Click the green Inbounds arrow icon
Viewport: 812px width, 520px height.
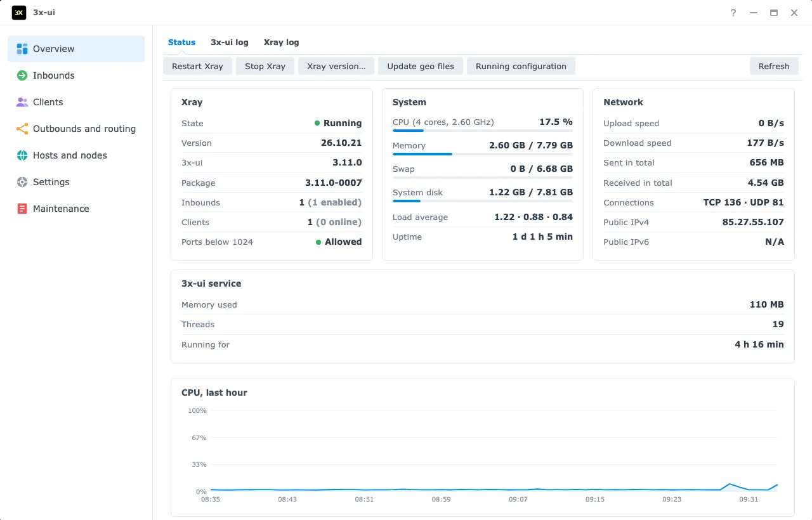[x=22, y=75]
